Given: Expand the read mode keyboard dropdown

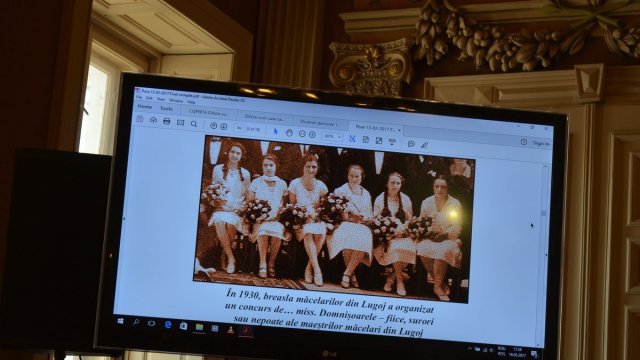Looking at the screenshot, I should (392, 142).
